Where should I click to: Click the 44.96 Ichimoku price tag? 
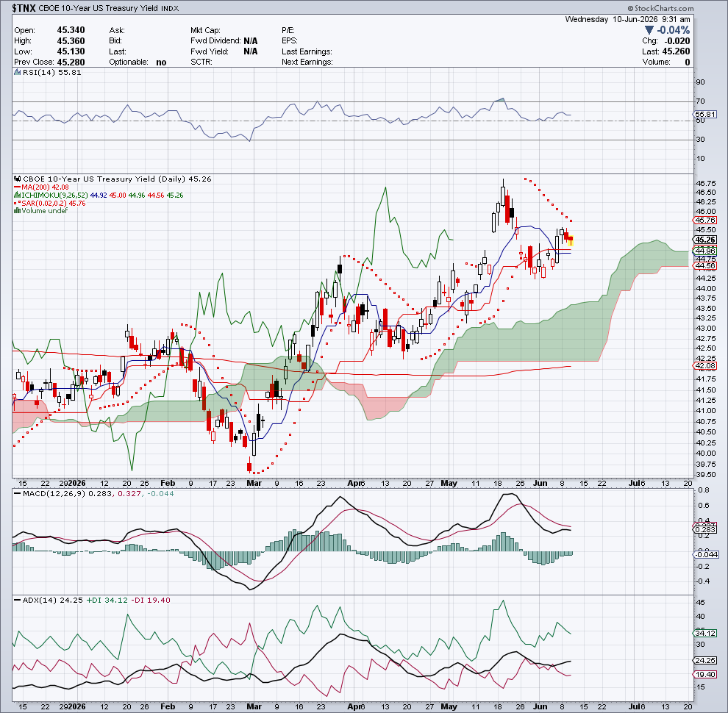point(705,251)
